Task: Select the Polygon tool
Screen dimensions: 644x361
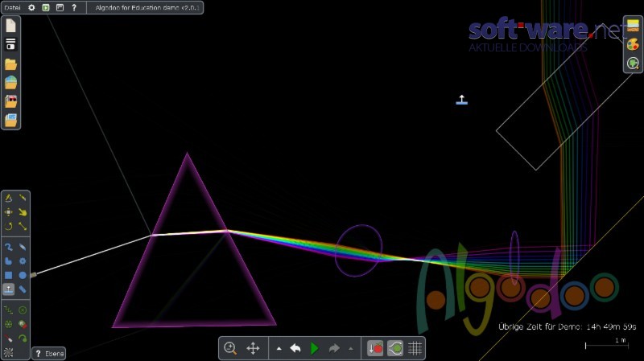Action: tap(8, 261)
